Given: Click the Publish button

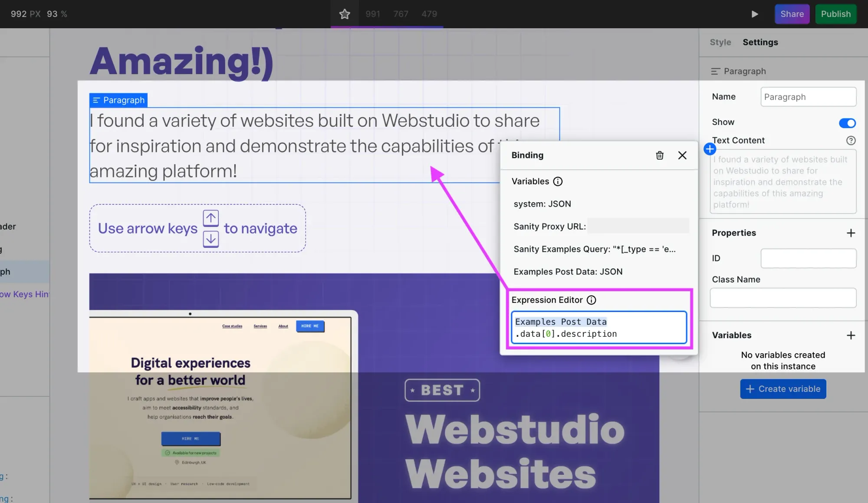Looking at the screenshot, I should click(x=835, y=14).
